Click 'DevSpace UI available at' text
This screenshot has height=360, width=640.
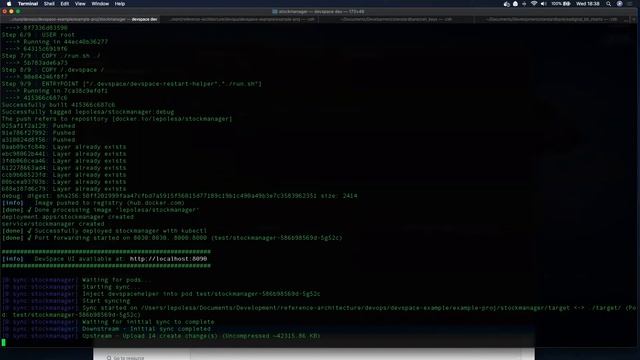80,259
